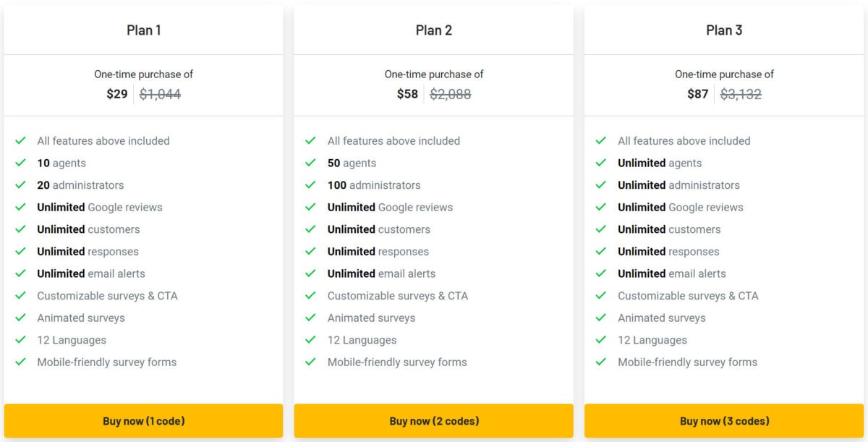Screen dimensions: 868x442
Task: Select the Plan 1 heading
Action: click(143, 30)
